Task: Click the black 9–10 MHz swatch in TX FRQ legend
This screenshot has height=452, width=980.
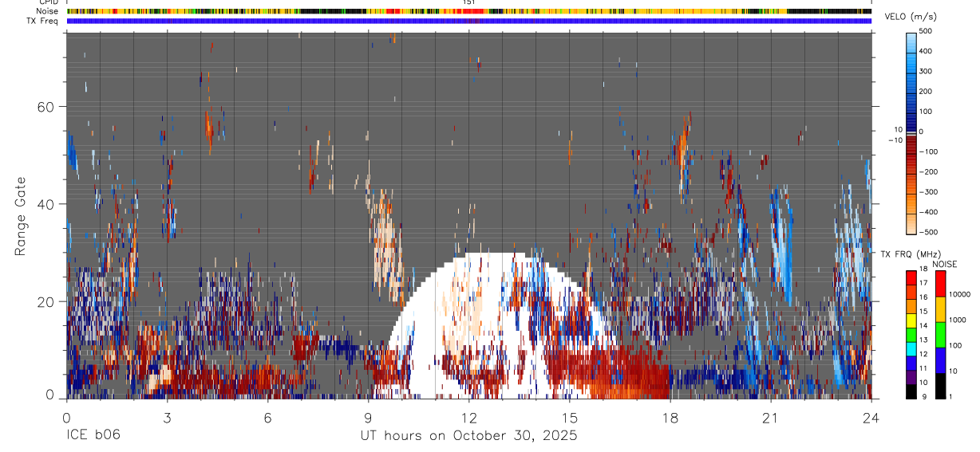Action: point(911,391)
